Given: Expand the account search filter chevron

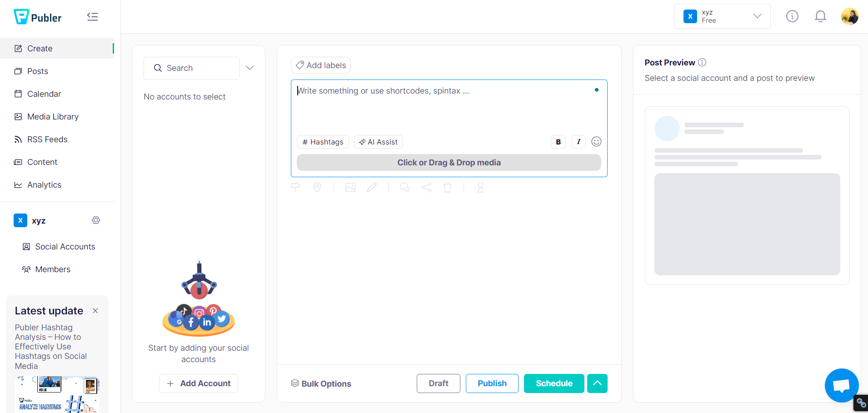Looking at the screenshot, I should click(250, 68).
